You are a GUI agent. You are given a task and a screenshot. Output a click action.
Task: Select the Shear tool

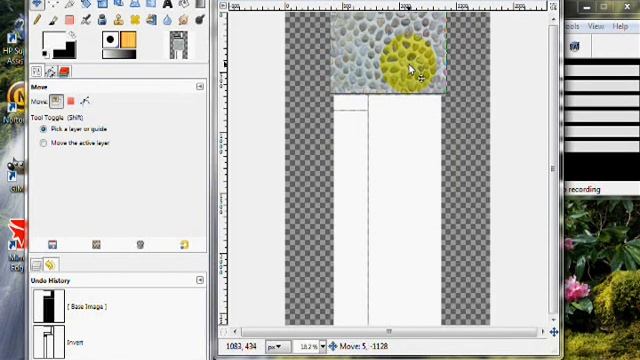tap(118, 4)
